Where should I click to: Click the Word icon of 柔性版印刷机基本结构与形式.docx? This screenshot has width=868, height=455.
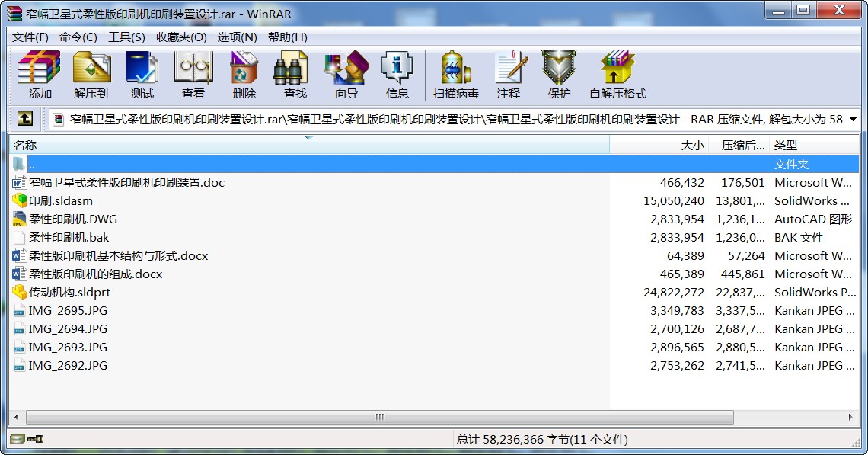[x=19, y=255]
